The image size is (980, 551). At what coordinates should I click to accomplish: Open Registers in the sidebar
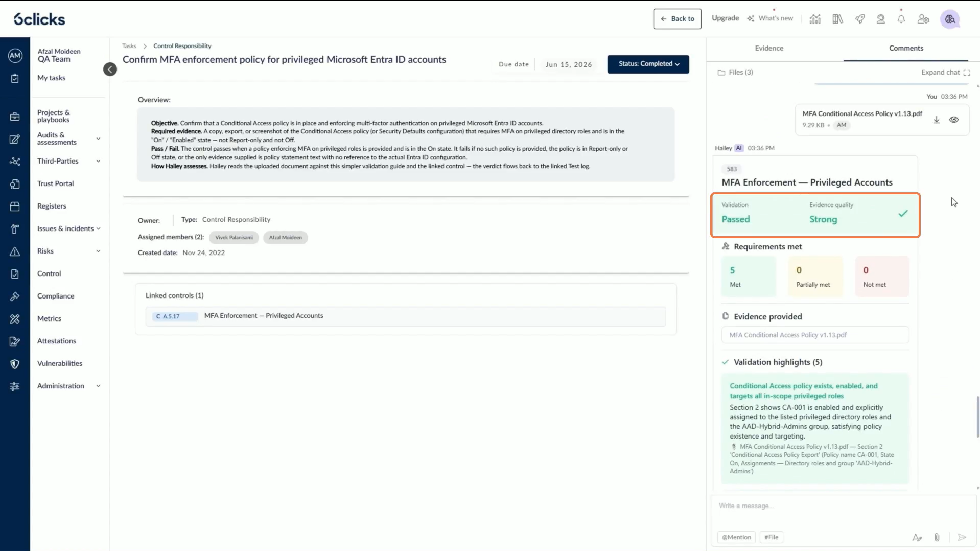[x=52, y=206]
